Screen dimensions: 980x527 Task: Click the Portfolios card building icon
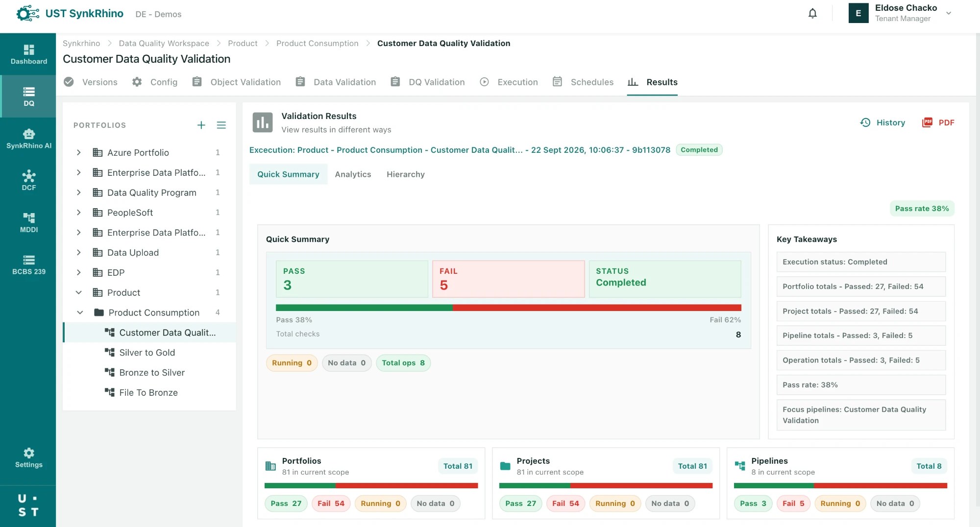[x=270, y=466]
